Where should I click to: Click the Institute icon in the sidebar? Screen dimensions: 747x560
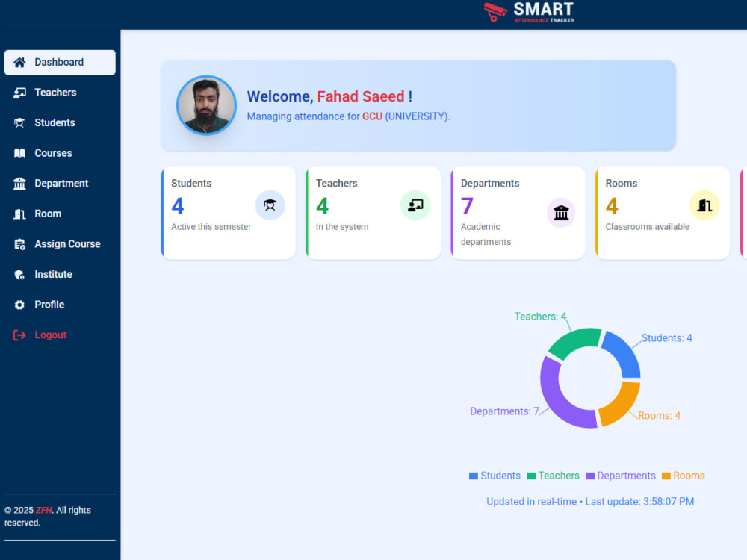click(19, 275)
